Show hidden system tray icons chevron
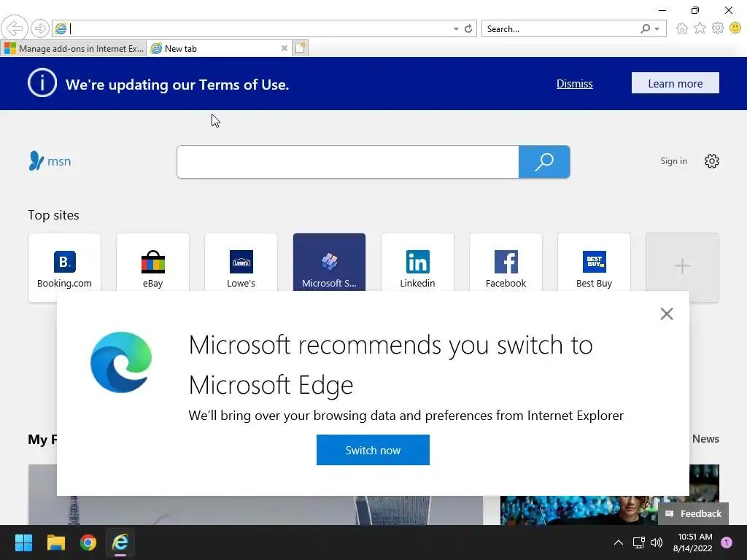Viewport: 747px width, 560px height. (619, 542)
